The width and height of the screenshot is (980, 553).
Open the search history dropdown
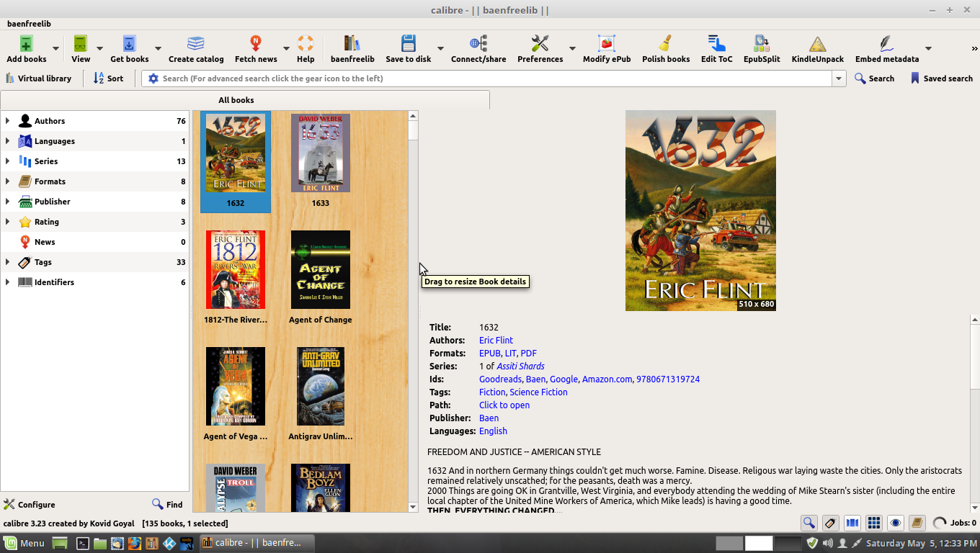point(838,78)
